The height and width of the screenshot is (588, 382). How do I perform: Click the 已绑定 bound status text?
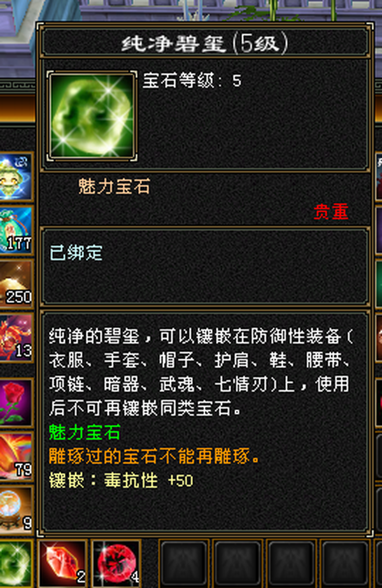pos(76,253)
